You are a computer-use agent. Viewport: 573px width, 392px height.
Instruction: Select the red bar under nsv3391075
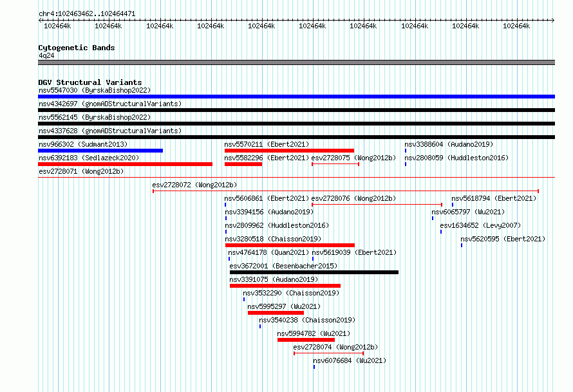(x=285, y=286)
